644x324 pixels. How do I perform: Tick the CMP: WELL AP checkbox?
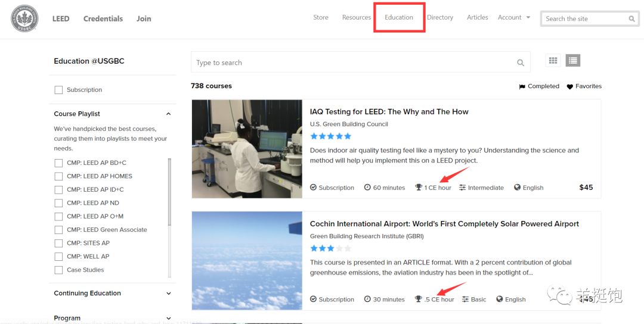coord(58,257)
